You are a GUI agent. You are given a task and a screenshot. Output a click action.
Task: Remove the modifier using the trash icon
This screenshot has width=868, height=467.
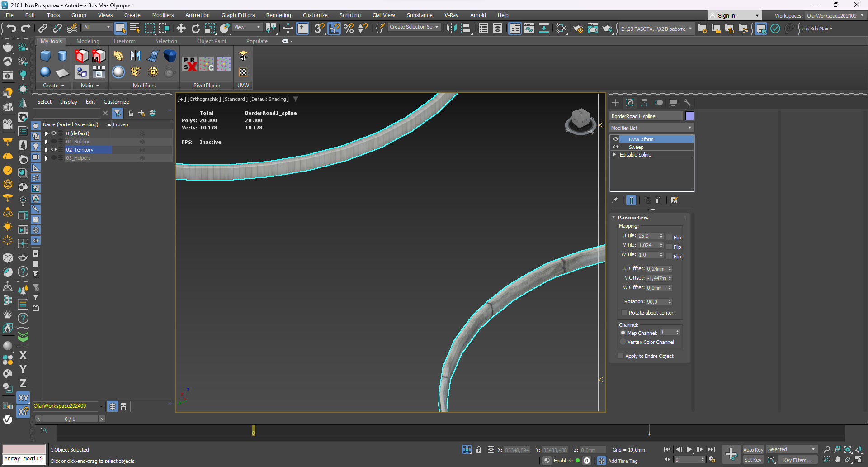tap(658, 200)
